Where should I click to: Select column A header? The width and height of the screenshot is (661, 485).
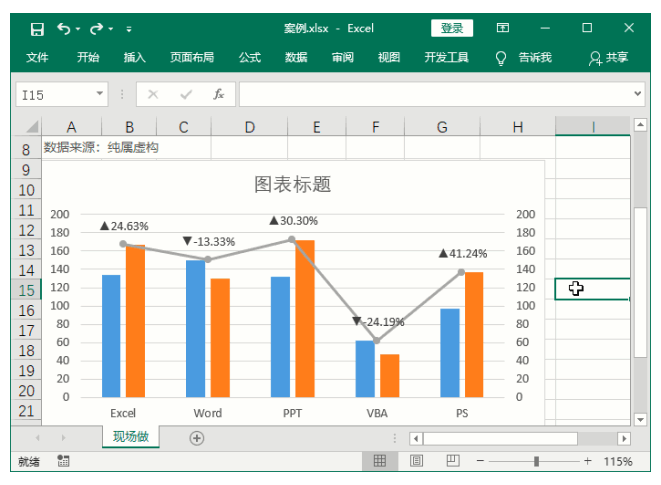pyautogui.click(x=71, y=127)
